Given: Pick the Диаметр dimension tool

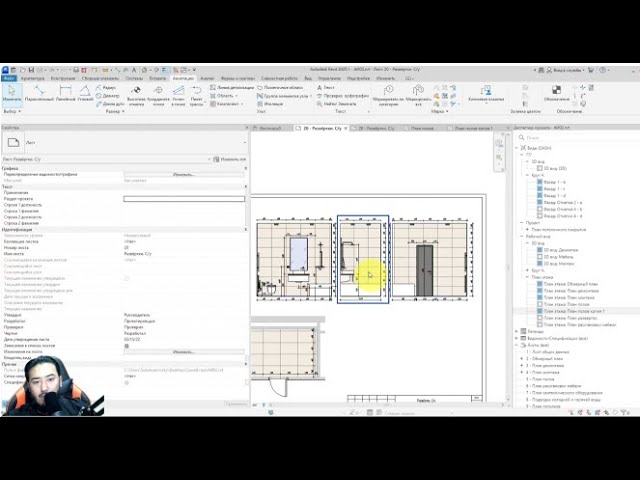Looking at the screenshot, I should [108, 96].
